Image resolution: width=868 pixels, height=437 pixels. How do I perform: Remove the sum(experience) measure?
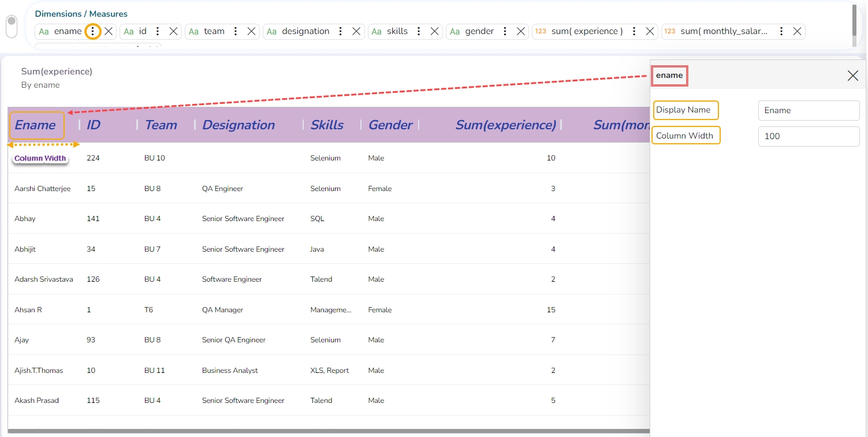[x=650, y=32]
